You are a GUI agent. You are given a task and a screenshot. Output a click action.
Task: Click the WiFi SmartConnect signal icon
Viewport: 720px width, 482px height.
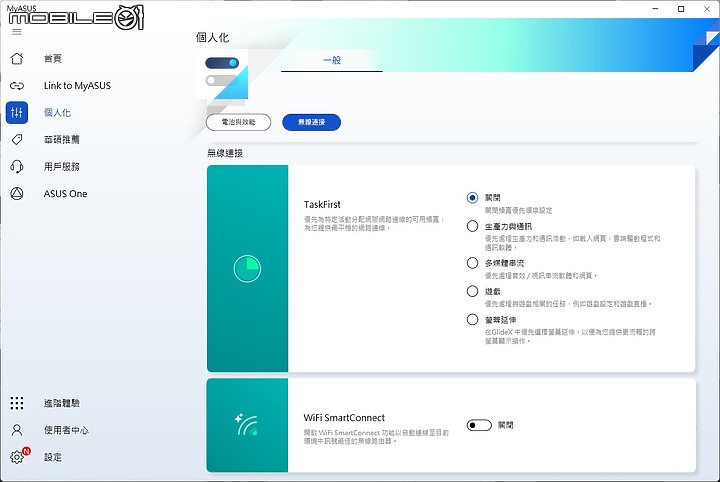pyautogui.click(x=247, y=425)
